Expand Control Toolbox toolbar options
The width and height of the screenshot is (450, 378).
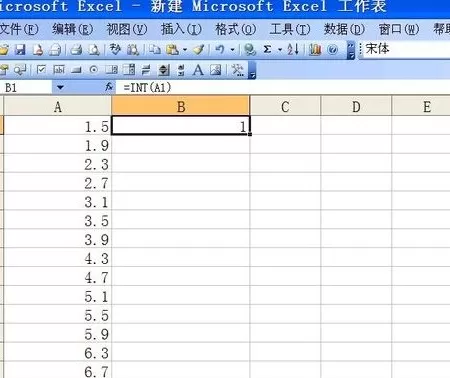(x=252, y=70)
